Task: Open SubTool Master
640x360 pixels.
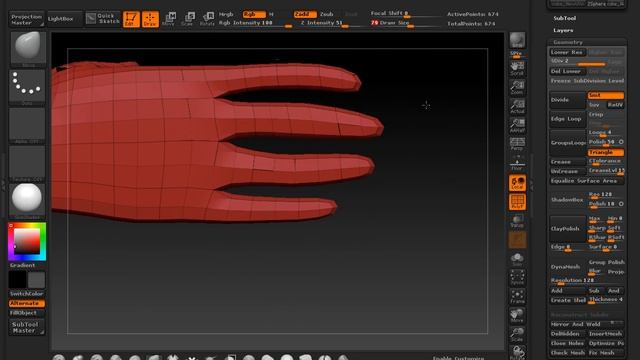Action: pyautogui.click(x=27, y=327)
